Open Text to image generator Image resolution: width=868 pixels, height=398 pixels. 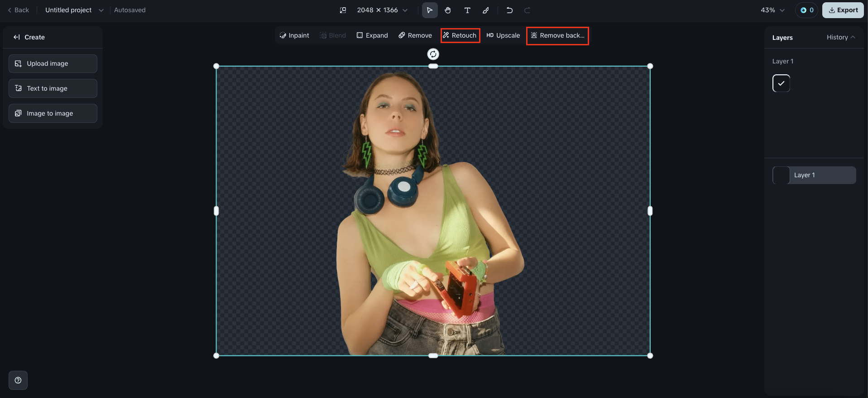(x=53, y=88)
